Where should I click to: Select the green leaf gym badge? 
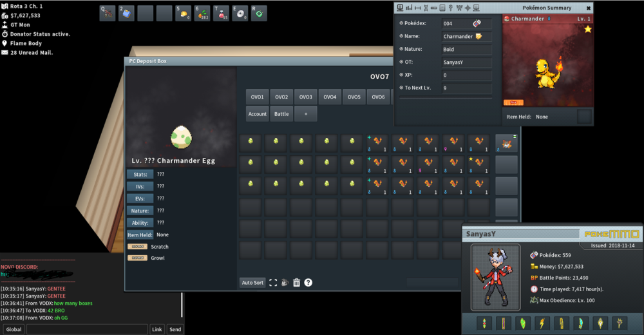(523, 323)
